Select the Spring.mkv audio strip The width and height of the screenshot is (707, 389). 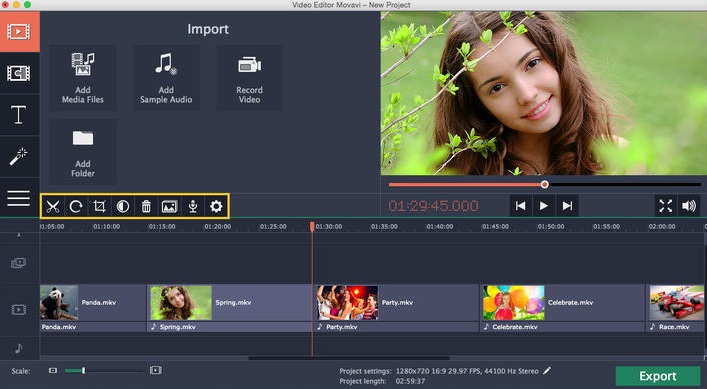click(230, 327)
